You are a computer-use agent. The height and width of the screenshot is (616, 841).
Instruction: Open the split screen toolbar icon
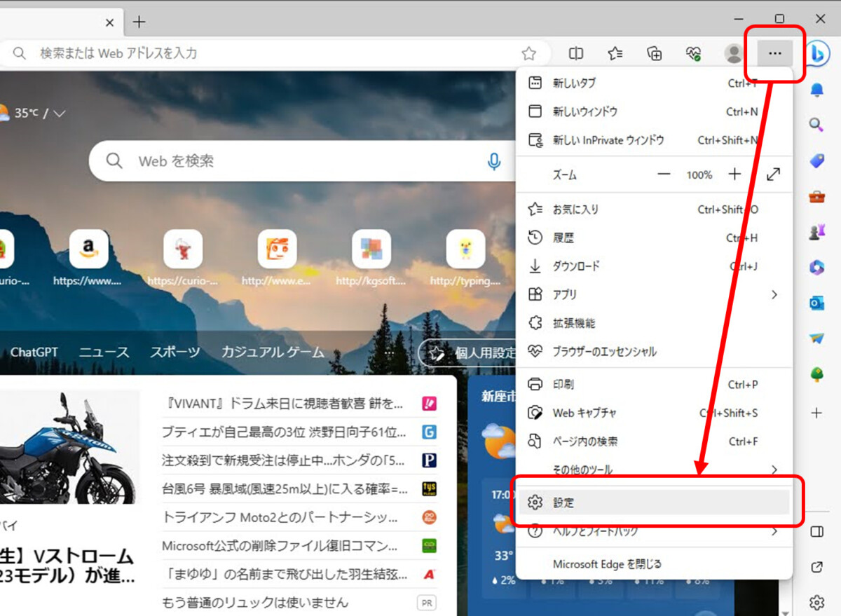(x=576, y=53)
